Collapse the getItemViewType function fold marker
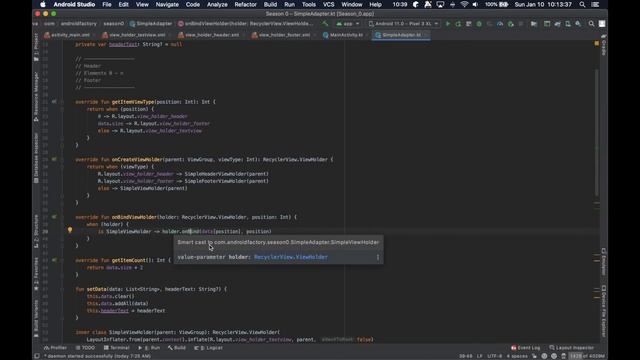The height and width of the screenshot is (360, 640). click(62, 102)
